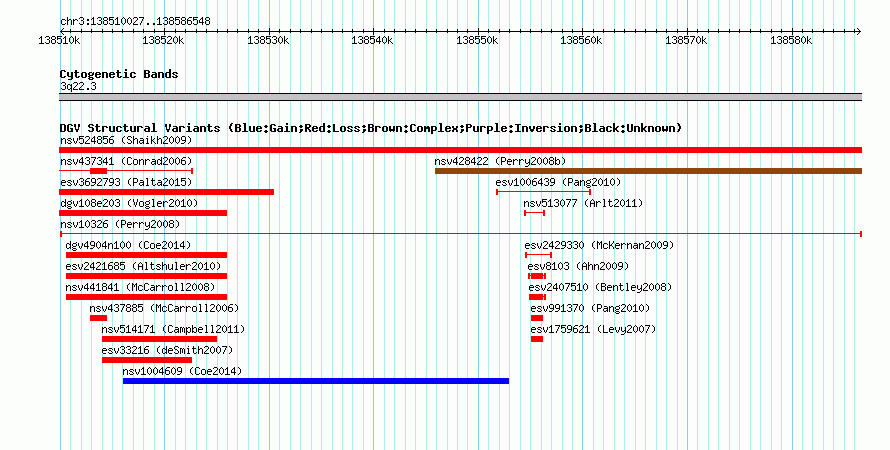Select the dgv4904n100 red bar
The width and height of the screenshot is (890, 450).
146,255
